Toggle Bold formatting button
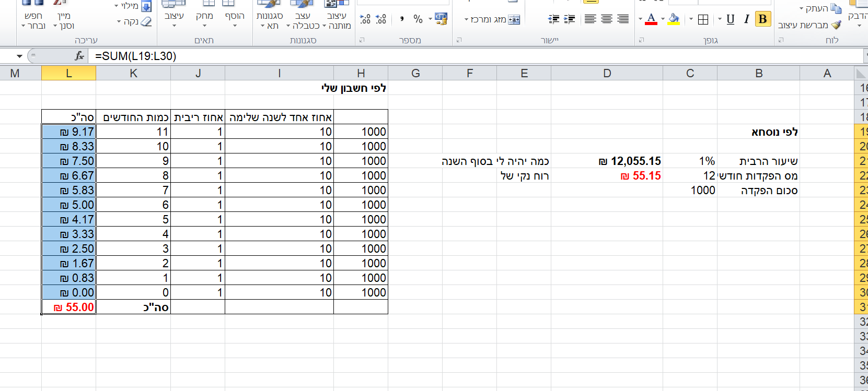 click(x=763, y=19)
